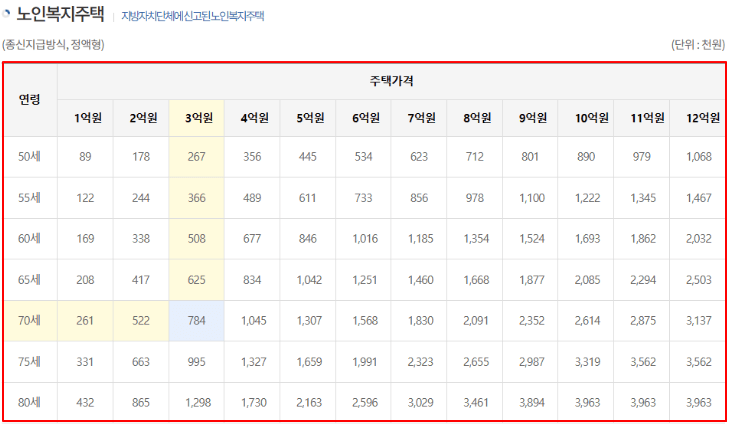Click the cell with value 122

[85, 198]
